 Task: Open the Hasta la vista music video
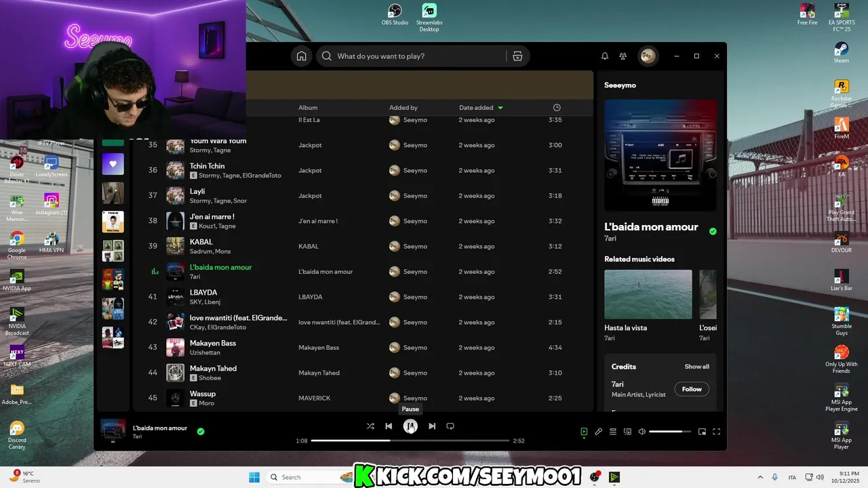tap(648, 294)
